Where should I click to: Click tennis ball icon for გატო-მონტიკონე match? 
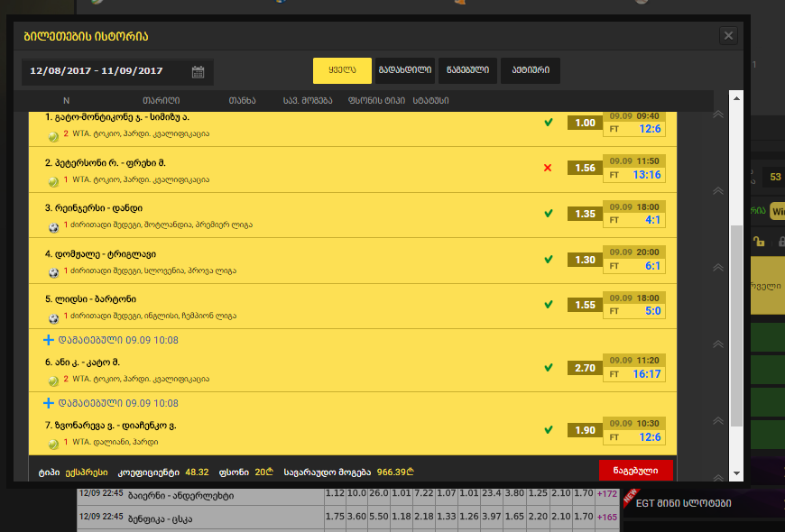coord(53,137)
